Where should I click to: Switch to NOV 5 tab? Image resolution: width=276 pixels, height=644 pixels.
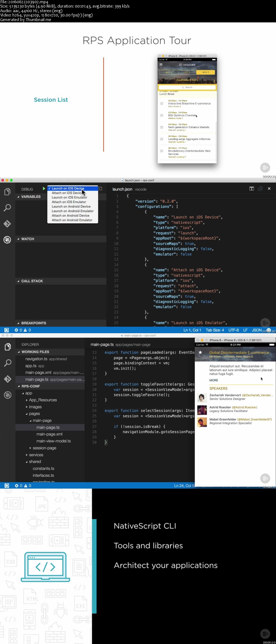click(206, 72)
